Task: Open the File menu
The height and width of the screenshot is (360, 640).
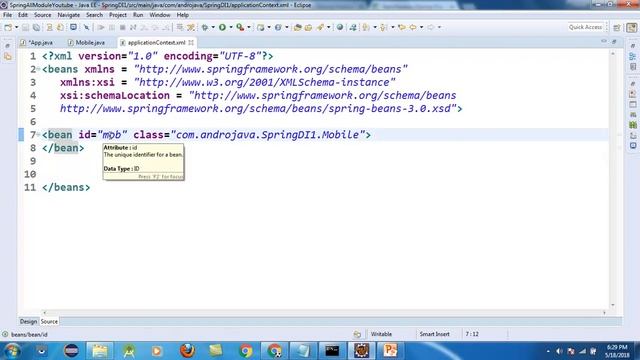Action: [7, 15]
